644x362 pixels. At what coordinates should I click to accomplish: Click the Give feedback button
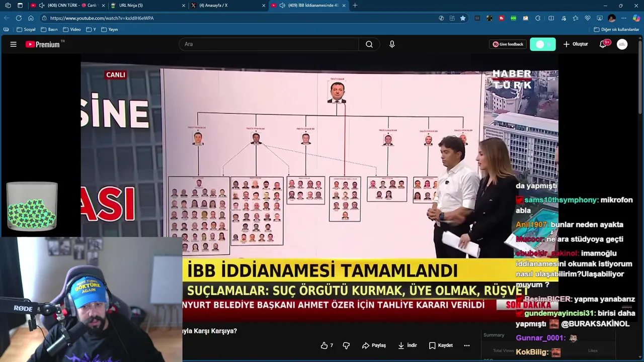[508, 44]
